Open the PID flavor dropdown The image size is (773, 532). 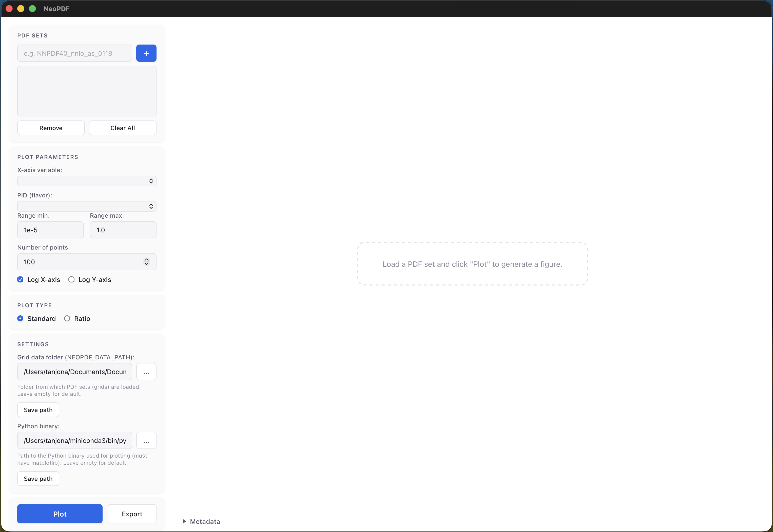(86, 206)
